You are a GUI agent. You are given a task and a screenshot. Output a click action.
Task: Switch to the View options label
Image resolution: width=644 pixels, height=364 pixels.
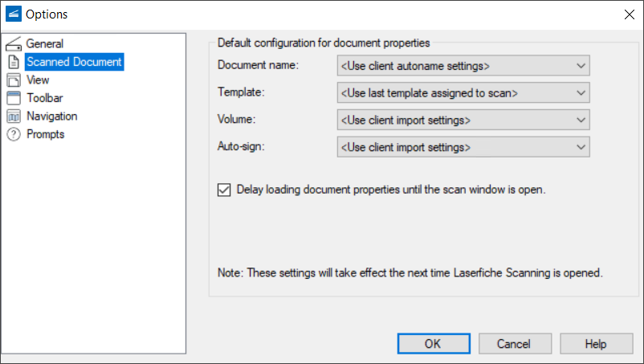(38, 80)
